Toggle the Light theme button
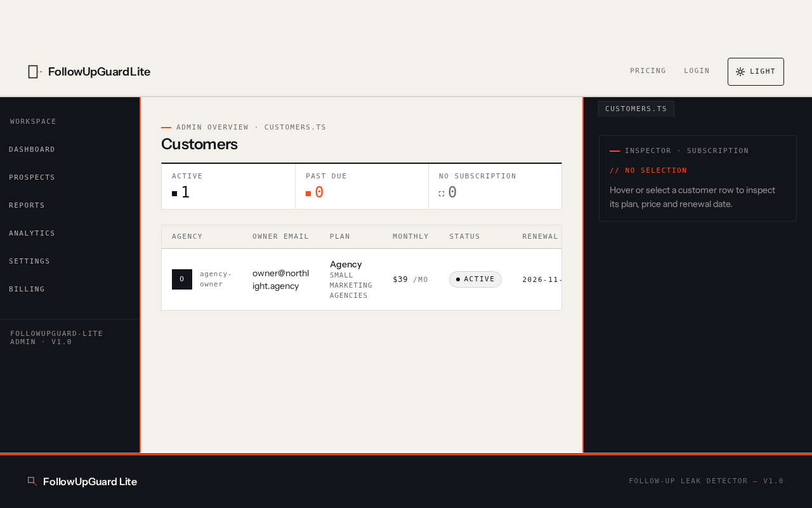This screenshot has width=812, height=508. (756, 72)
